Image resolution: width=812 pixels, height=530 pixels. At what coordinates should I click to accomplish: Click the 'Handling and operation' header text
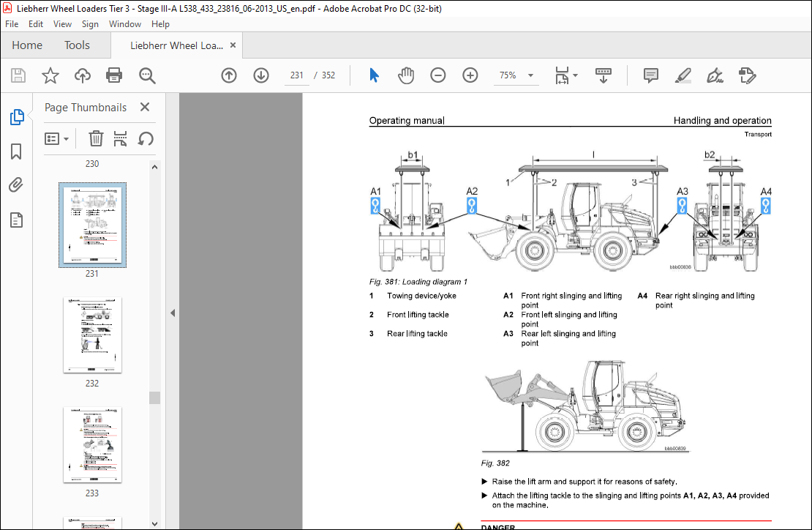723,121
